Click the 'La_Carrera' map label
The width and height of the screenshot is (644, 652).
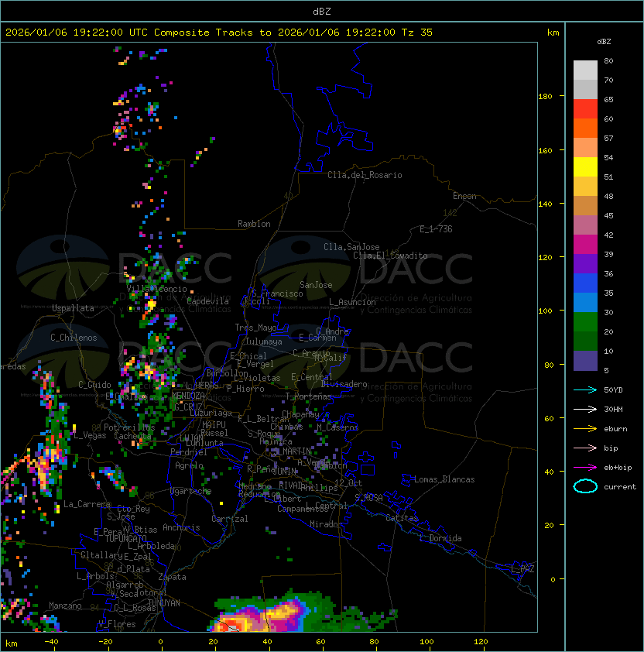click(x=87, y=504)
